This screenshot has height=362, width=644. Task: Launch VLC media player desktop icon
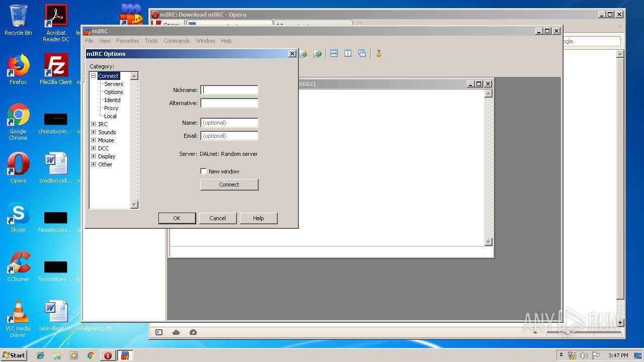(x=18, y=319)
